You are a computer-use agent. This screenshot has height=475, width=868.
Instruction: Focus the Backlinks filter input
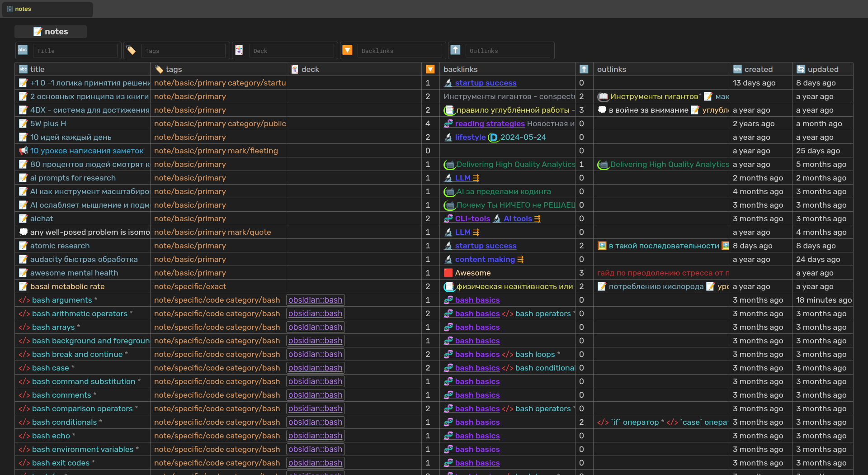[399, 51]
